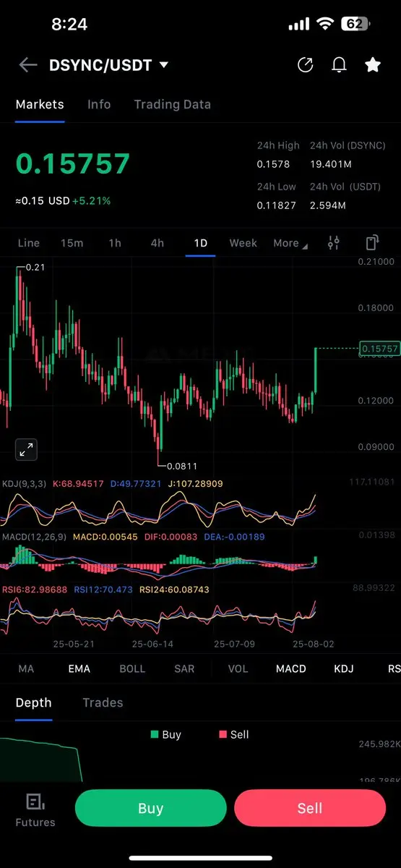
Task: Switch to the Info tab
Action: click(x=99, y=104)
